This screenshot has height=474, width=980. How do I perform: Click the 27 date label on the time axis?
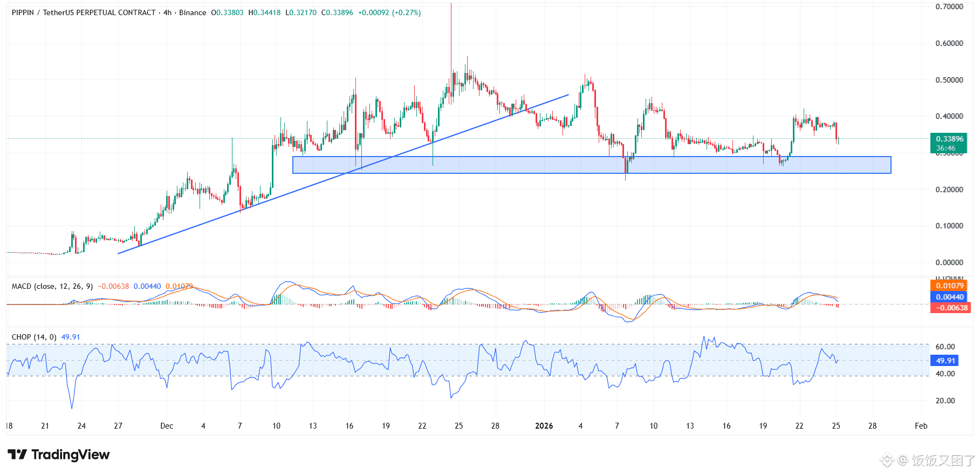(118, 426)
